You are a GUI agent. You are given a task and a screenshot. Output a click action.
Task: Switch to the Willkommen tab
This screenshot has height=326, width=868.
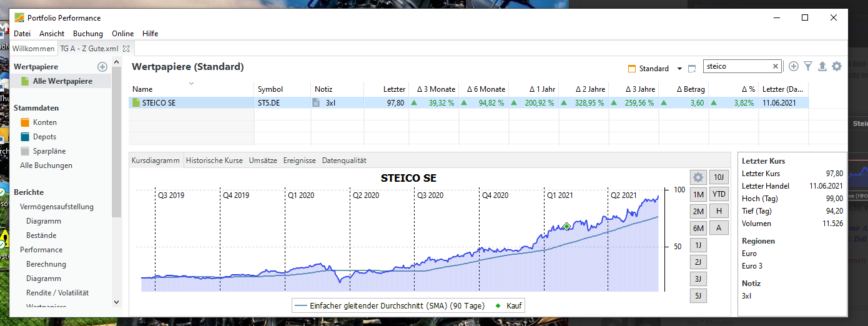click(33, 48)
